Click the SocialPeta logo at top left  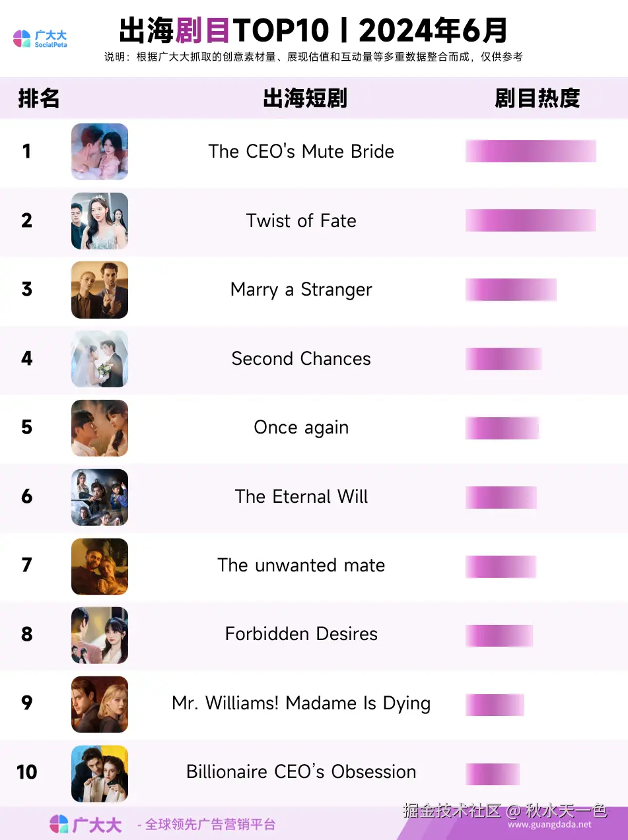(x=40, y=38)
